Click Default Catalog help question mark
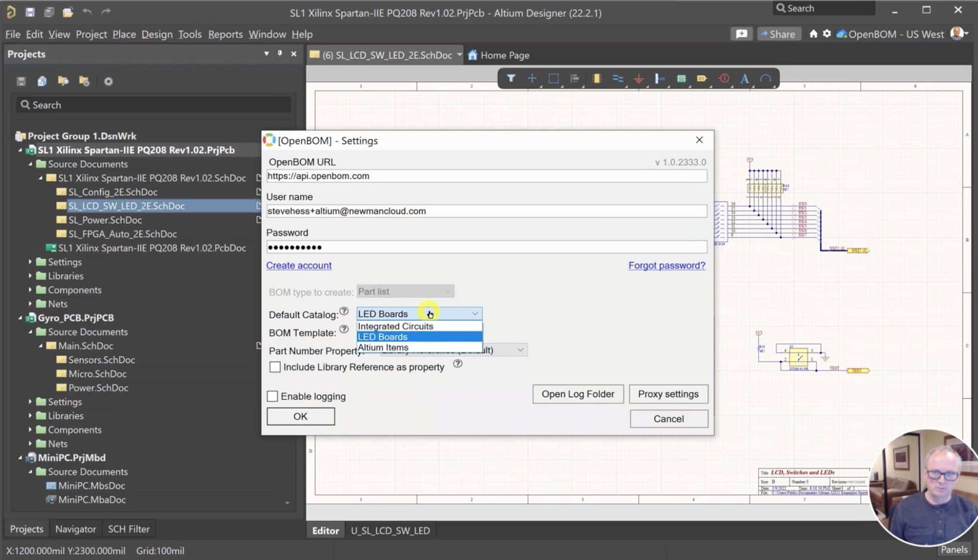 pyautogui.click(x=344, y=311)
